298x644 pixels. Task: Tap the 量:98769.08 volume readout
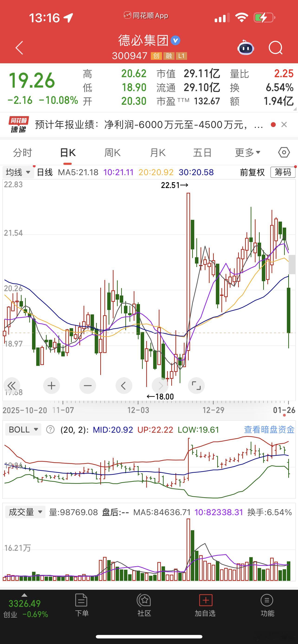[x=73, y=512]
